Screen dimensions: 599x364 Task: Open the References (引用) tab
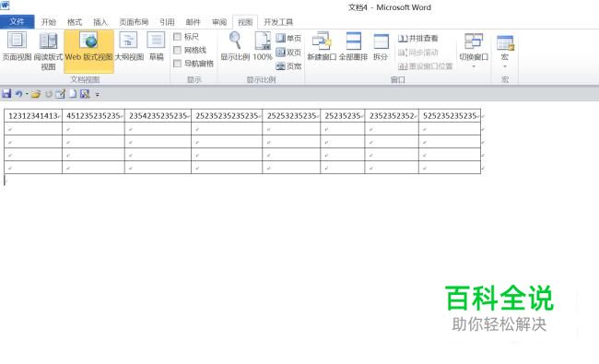167,22
